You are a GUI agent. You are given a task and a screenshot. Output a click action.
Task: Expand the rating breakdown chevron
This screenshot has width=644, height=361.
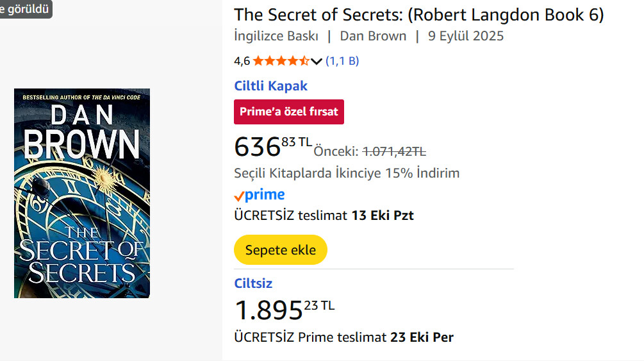pyautogui.click(x=316, y=62)
